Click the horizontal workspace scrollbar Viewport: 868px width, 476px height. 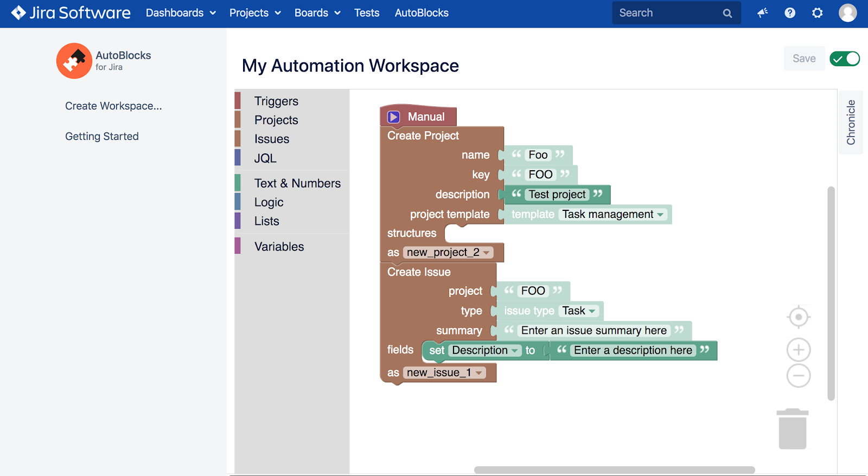click(615, 470)
